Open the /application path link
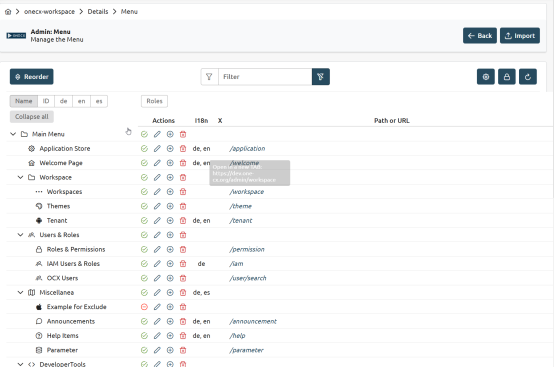 point(247,149)
